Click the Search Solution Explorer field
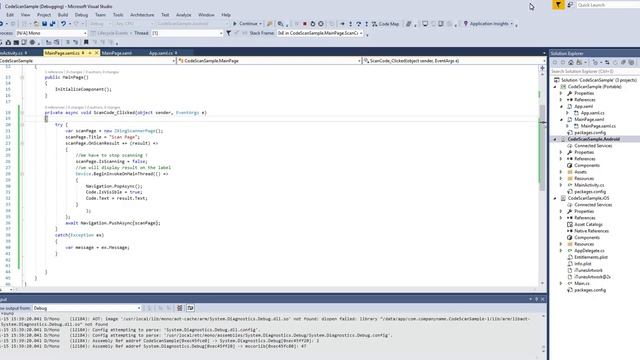 coord(594,71)
